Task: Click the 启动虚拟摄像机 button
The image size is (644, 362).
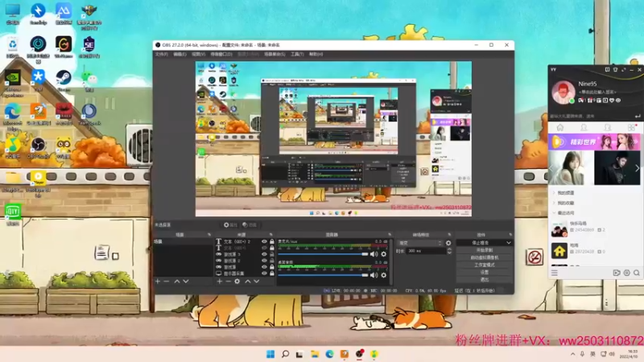Action: [x=485, y=257]
